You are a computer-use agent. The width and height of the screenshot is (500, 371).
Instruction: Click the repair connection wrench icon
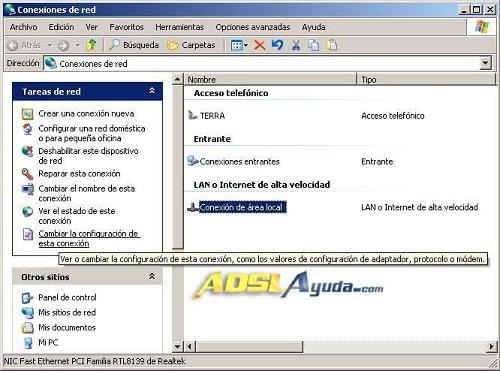[27, 174]
